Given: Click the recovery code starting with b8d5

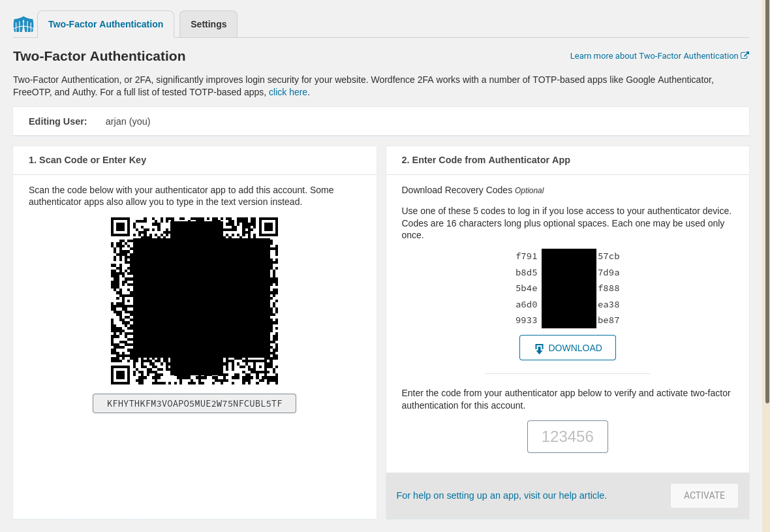Looking at the screenshot, I should pyautogui.click(x=567, y=272).
